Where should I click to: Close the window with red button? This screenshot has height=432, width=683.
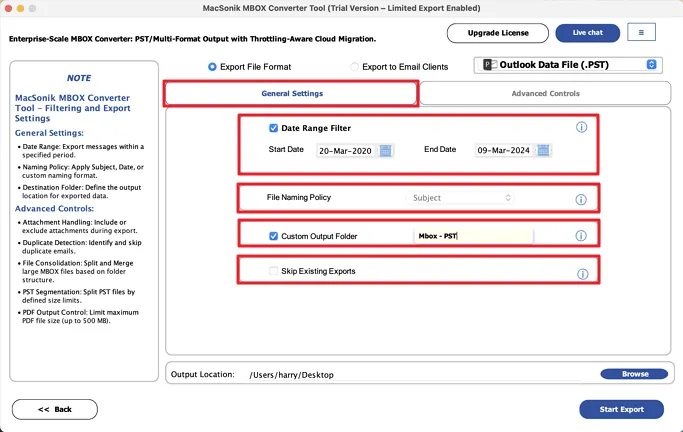click(x=8, y=8)
